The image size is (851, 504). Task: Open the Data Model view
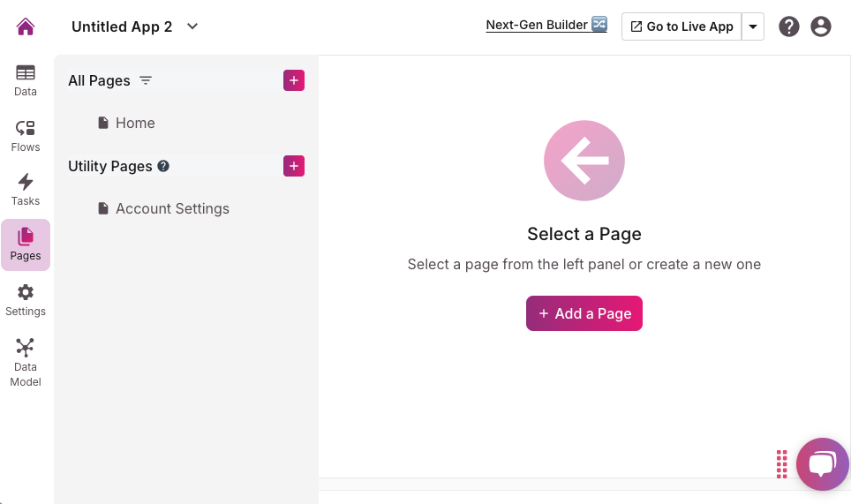(26, 362)
